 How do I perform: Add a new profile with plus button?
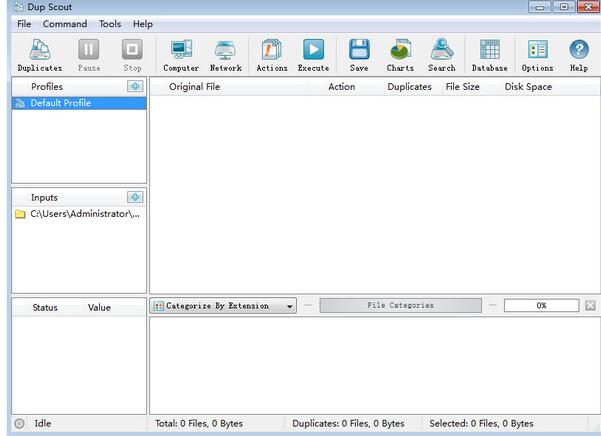tap(135, 86)
